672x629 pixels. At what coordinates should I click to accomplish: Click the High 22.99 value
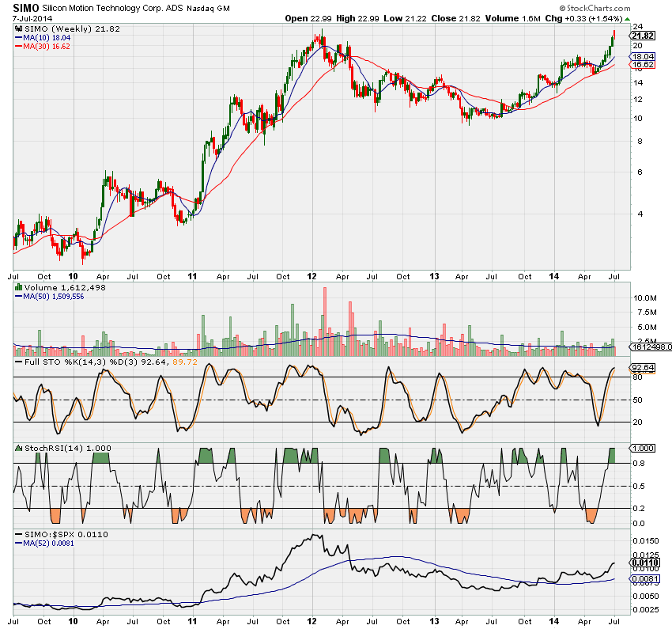357,18
